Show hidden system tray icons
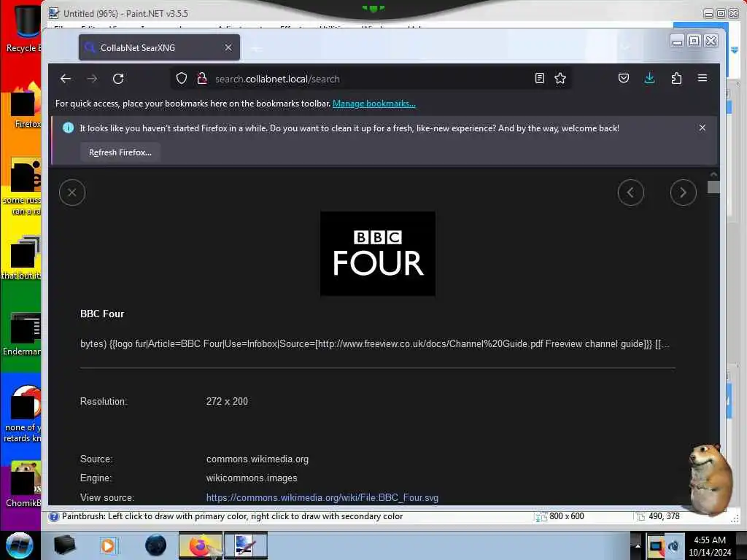 point(638,545)
